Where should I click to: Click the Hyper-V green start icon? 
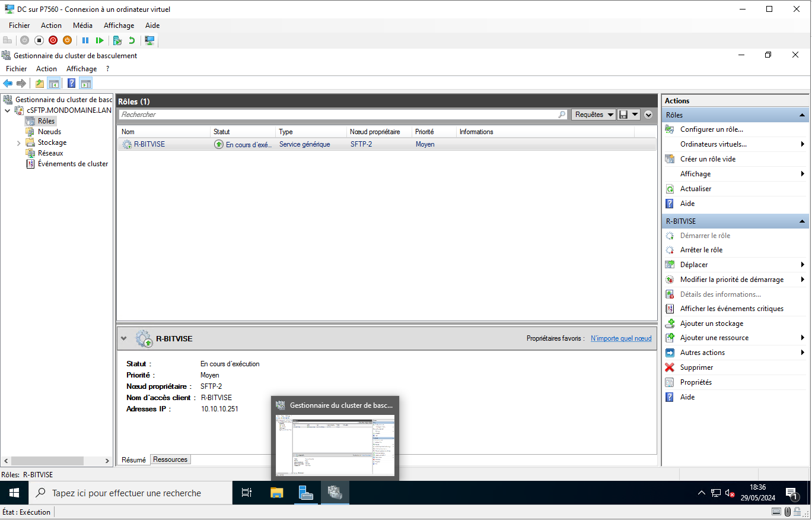[100, 40]
